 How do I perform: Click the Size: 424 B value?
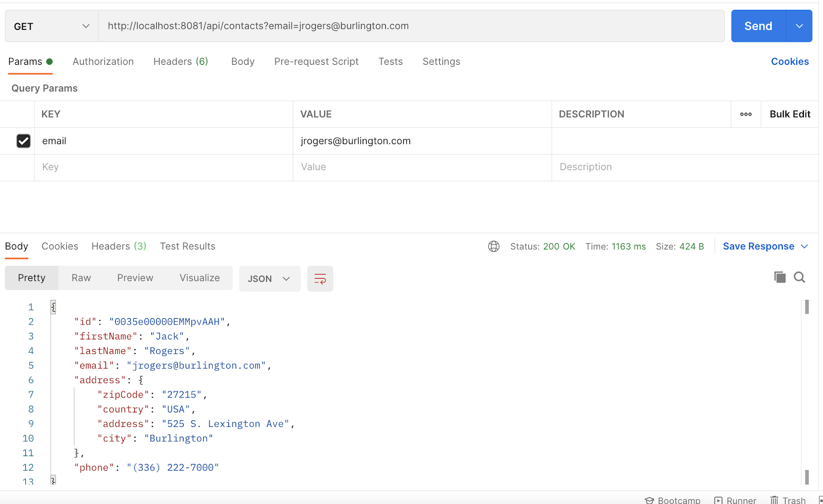[680, 246]
